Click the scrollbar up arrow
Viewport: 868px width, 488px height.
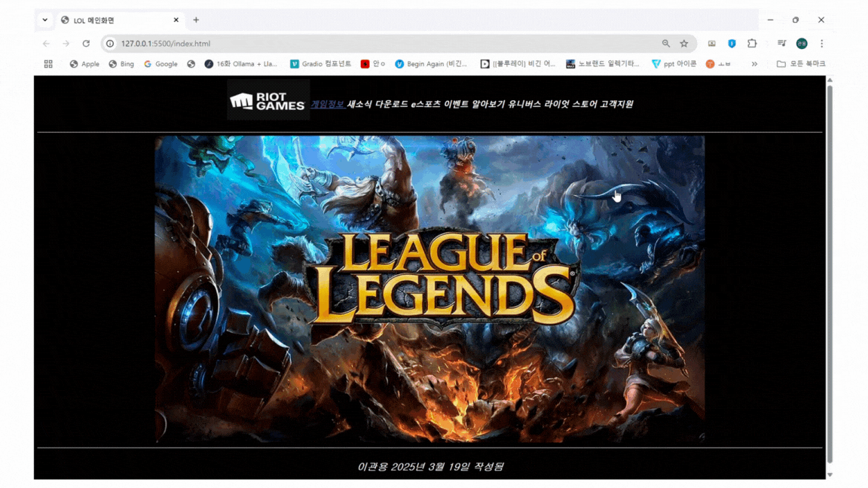830,81
